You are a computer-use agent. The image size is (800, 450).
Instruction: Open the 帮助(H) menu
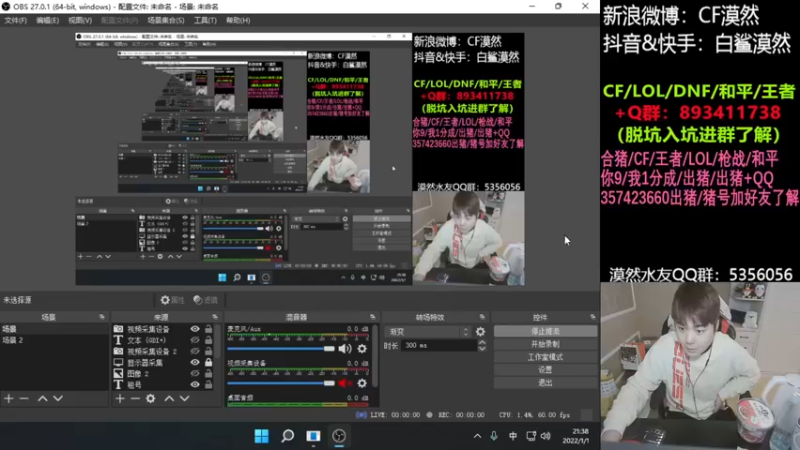click(238, 20)
